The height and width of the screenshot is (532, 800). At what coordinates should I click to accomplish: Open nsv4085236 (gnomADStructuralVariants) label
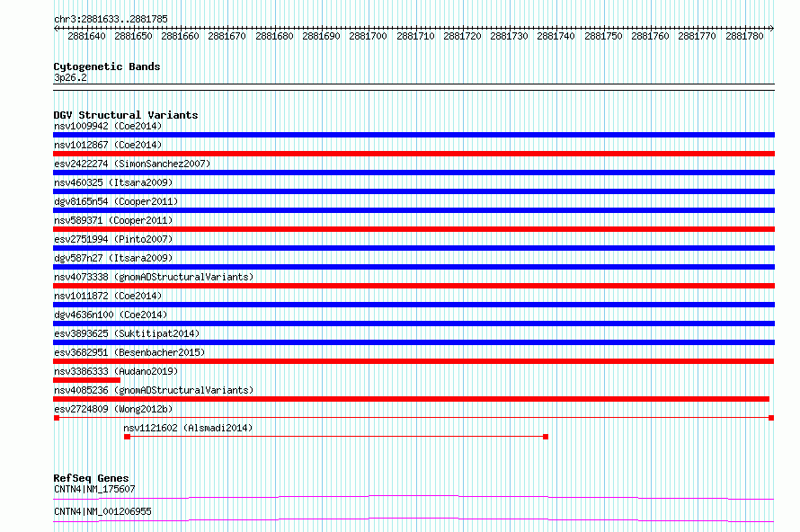[x=154, y=390]
